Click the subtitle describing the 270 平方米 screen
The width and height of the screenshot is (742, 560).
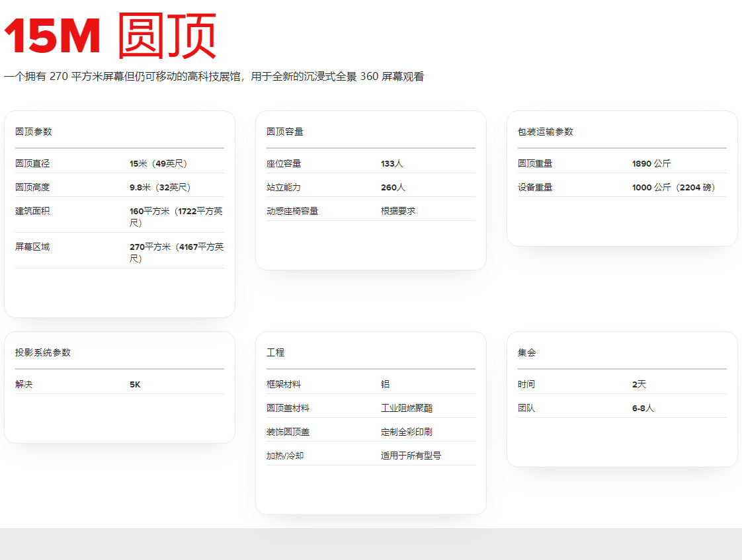(x=214, y=77)
